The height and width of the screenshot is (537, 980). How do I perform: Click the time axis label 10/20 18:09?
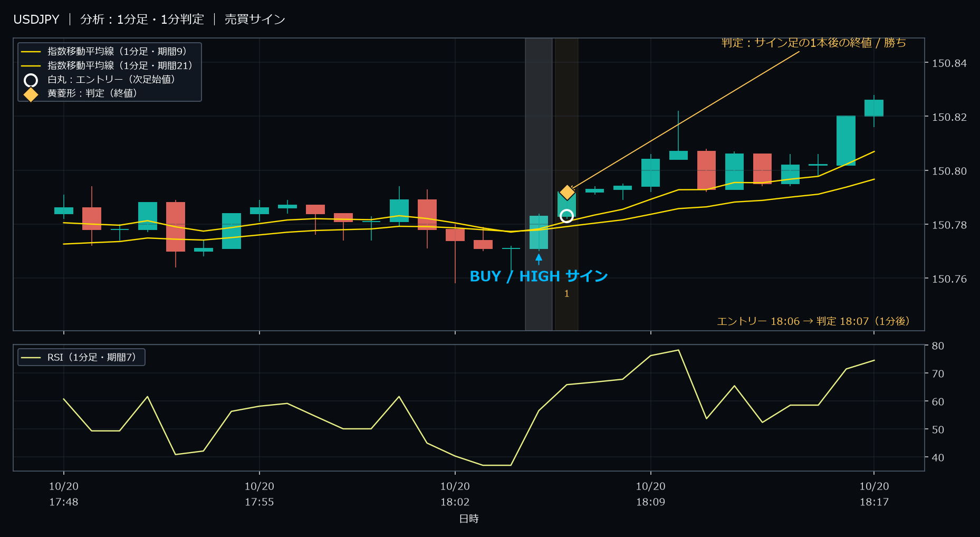click(x=651, y=494)
